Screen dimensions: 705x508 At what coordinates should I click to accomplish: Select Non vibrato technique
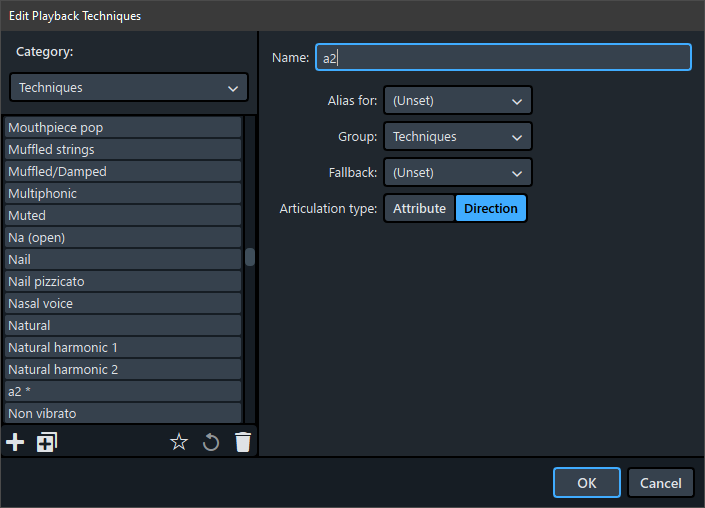click(123, 413)
